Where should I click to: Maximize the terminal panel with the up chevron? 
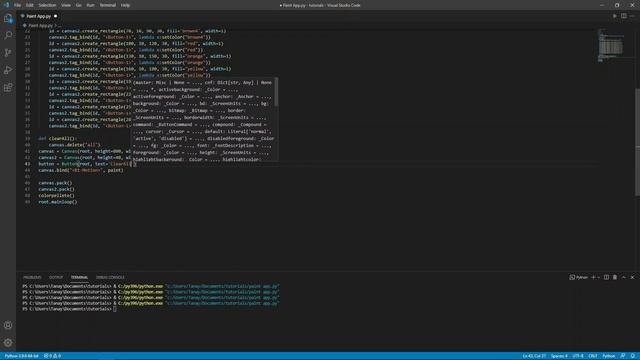(624, 277)
